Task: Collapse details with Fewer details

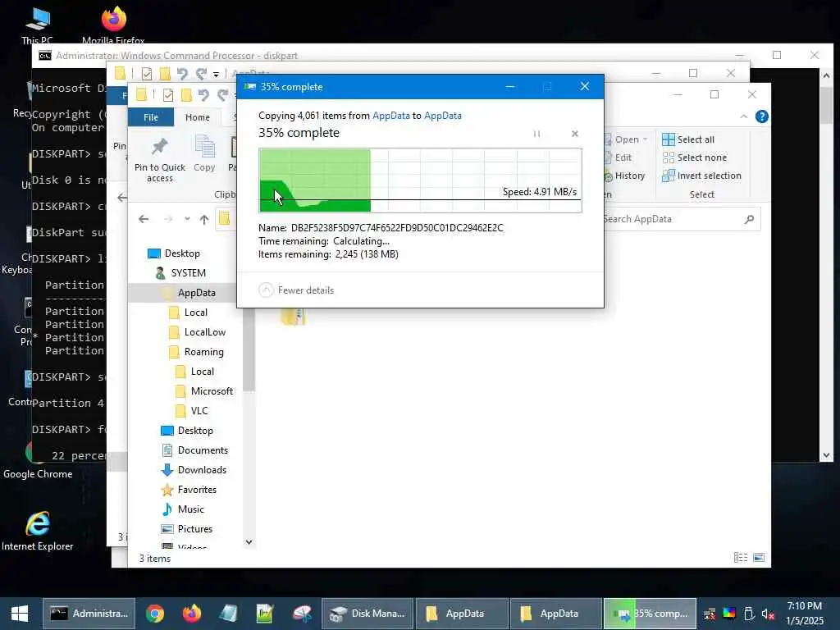Action: coord(296,290)
